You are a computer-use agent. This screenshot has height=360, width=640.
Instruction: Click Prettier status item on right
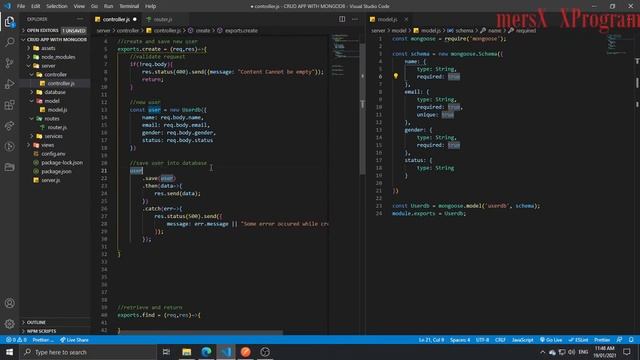coord(602,340)
